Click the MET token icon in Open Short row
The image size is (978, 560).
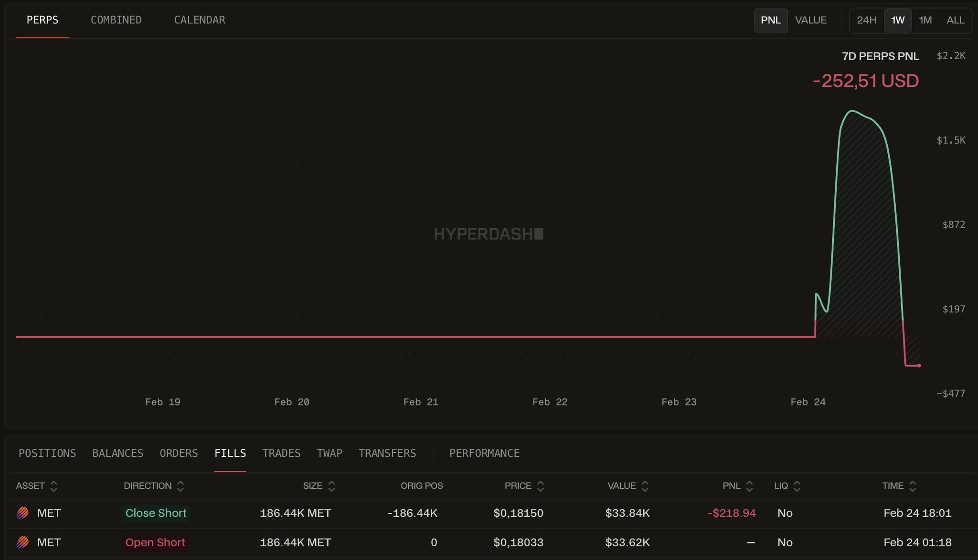[x=22, y=542]
